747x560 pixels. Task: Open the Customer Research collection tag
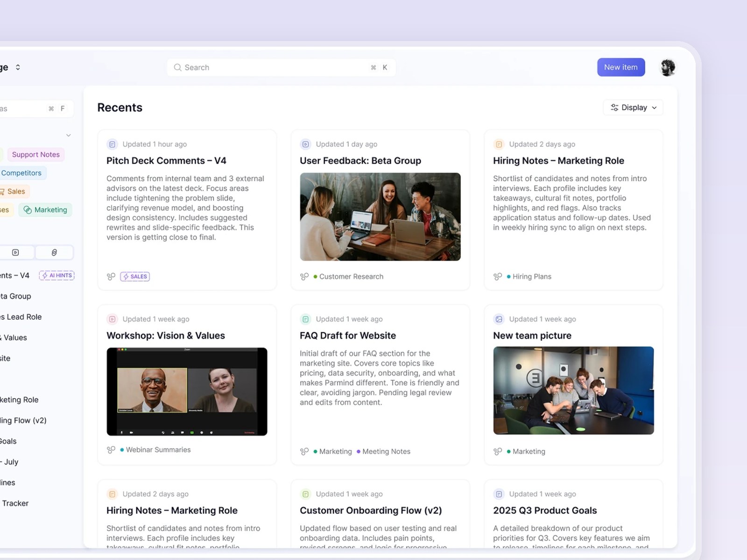tap(348, 277)
